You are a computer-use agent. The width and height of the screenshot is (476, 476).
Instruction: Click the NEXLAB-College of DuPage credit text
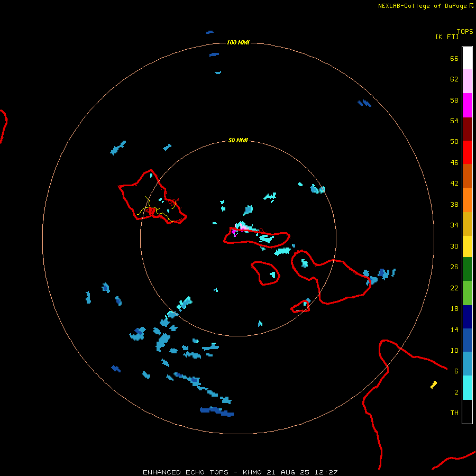pyautogui.click(x=423, y=6)
